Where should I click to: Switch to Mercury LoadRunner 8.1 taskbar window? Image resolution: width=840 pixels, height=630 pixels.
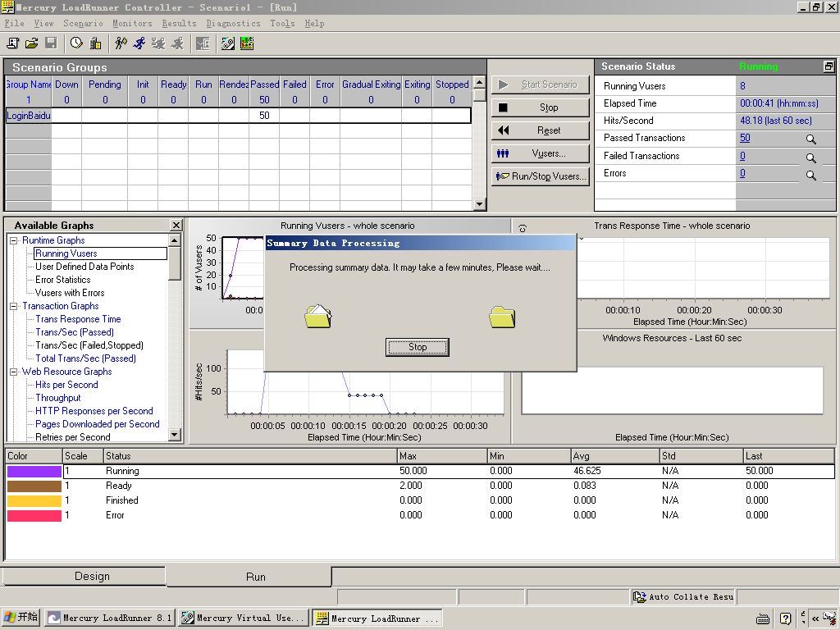pos(109,618)
